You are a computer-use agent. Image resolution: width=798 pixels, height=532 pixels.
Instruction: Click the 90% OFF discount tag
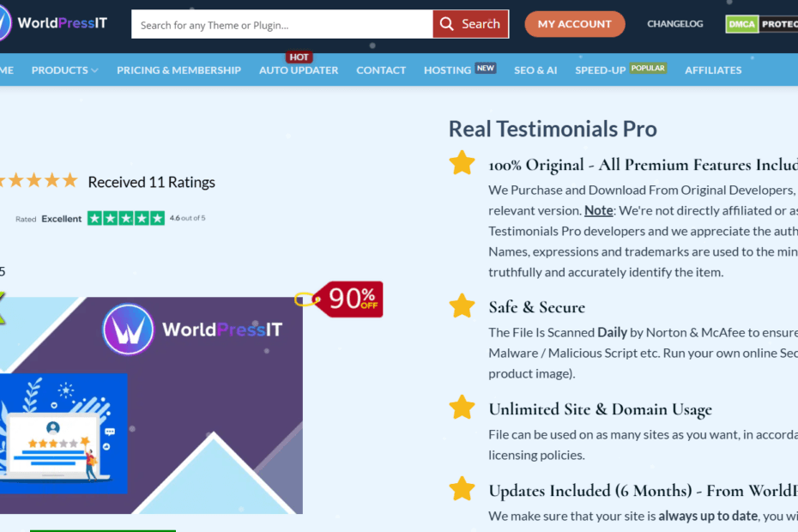tap(351, 299)
